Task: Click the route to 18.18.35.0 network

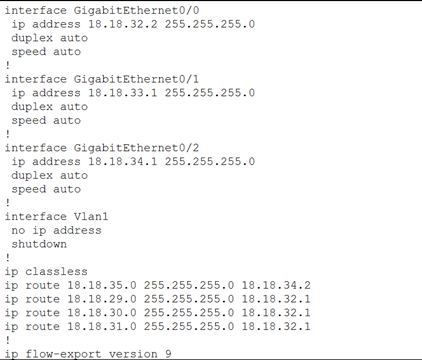Action: (158, 285)
